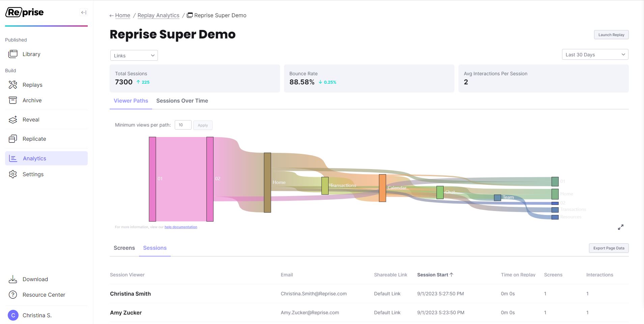Click the brown Home node in the chart
The height and width of the screenshot is (324, 644).
(268, 183)
